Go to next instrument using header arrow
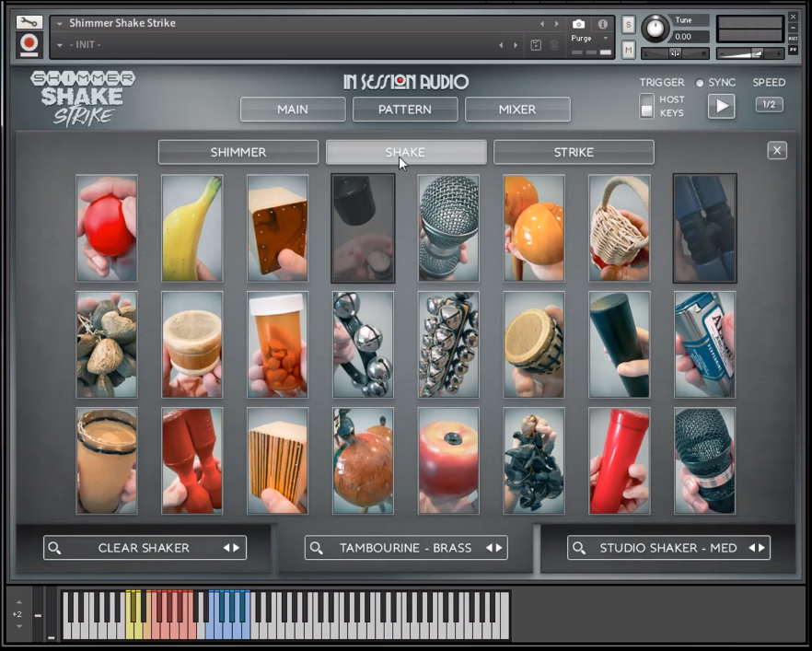Screen dimensions: 812x651 pyautogui.click(x=557, y=24)
